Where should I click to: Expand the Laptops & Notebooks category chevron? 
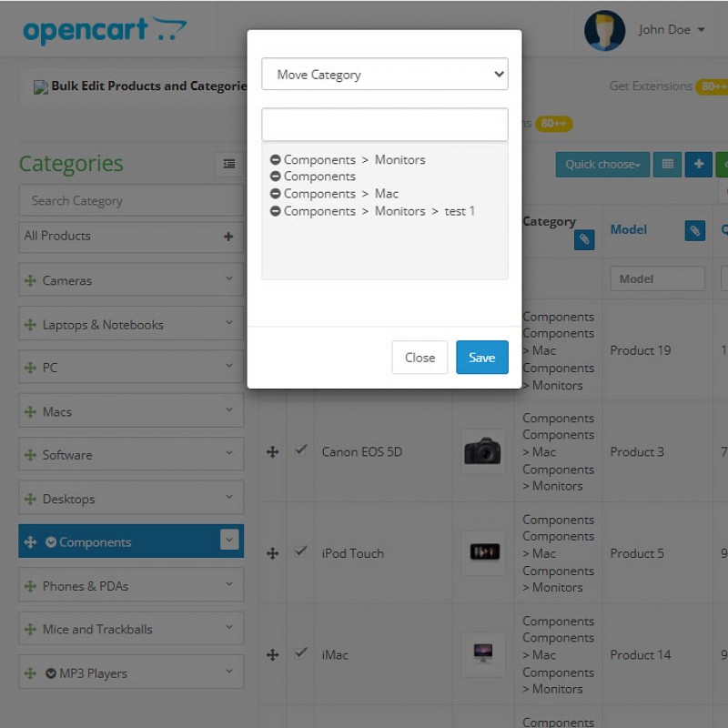tap(229, 323)
